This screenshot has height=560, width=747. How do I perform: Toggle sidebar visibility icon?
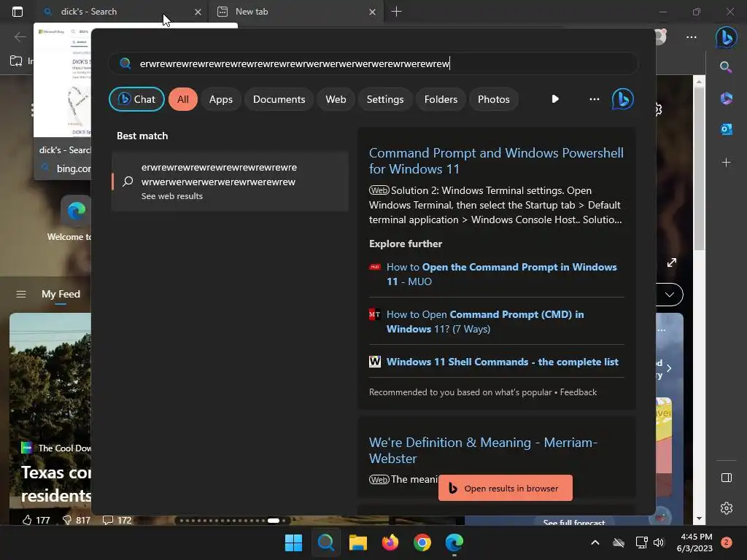(726, 478)
